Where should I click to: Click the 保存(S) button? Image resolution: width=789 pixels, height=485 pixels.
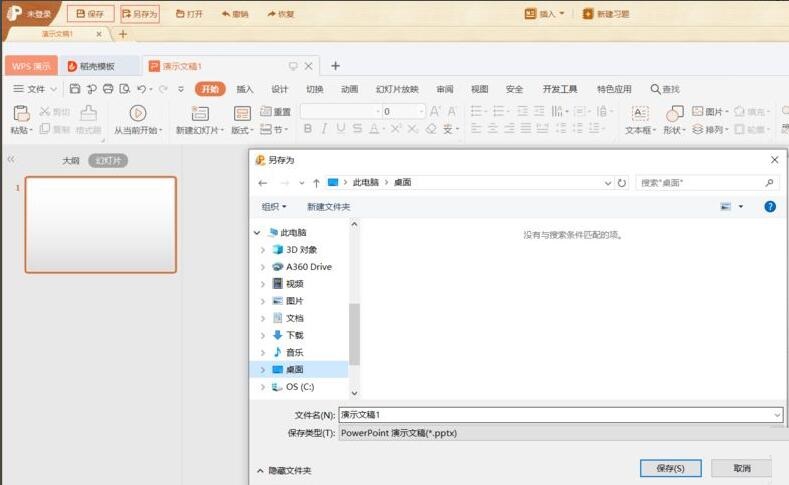click(671, 468)
